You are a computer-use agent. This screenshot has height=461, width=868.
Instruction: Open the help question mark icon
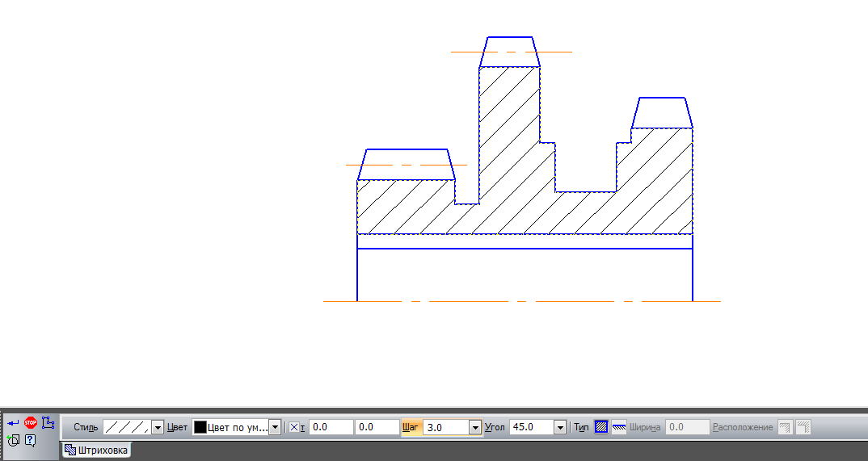click(x=31, y=441)
